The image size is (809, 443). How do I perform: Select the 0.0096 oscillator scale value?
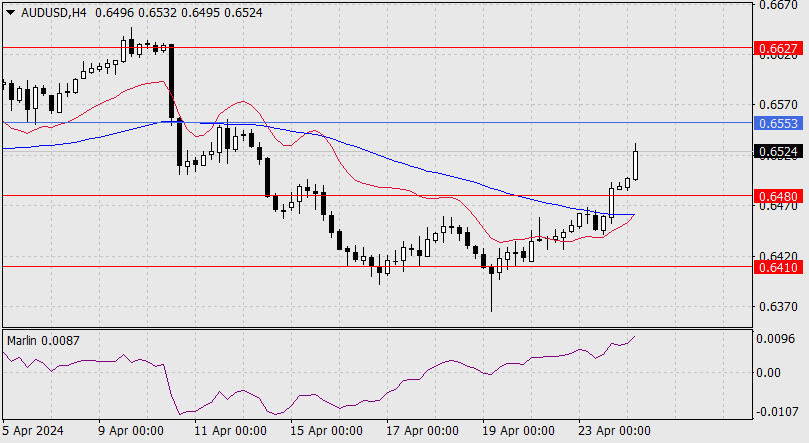pyautogui.click(x=775, y=339)
